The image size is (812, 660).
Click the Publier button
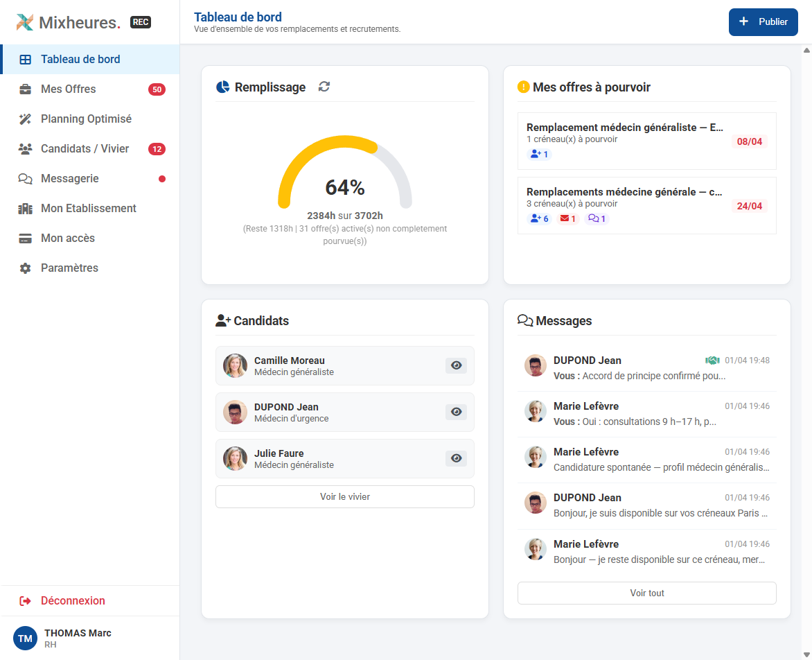[763, 21]
